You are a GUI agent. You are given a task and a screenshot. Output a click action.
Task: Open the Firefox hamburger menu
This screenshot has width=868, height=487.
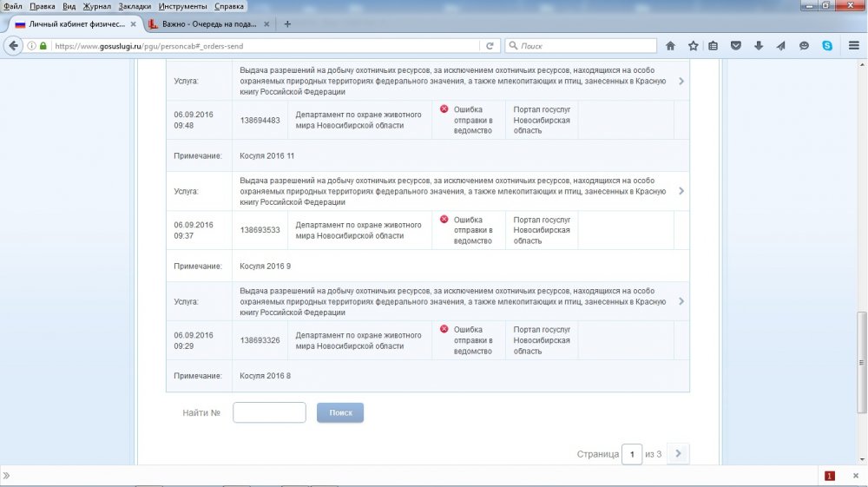(853, 46)
